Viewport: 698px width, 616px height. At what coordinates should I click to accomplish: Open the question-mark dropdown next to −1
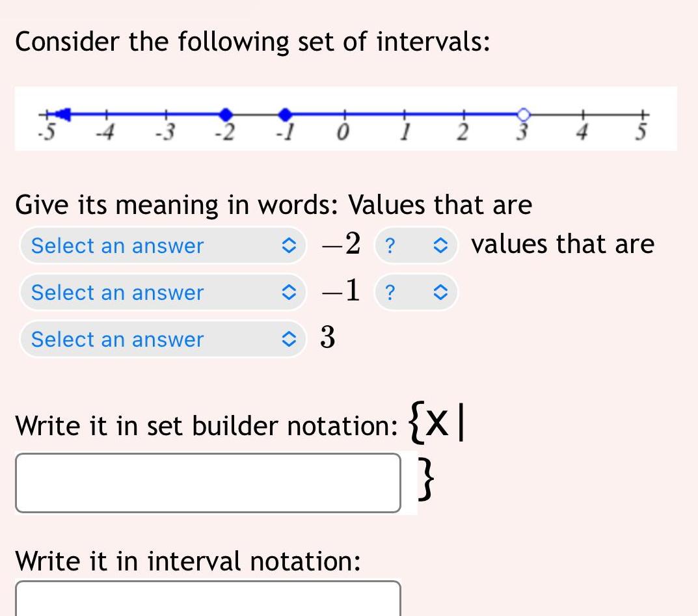(x=416, y=293)
